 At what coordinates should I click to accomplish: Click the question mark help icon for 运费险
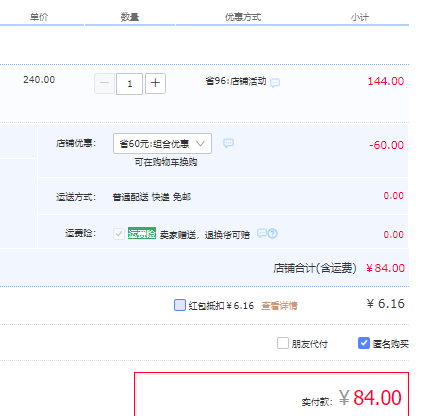pyautogui.click(x=273, y=234)
